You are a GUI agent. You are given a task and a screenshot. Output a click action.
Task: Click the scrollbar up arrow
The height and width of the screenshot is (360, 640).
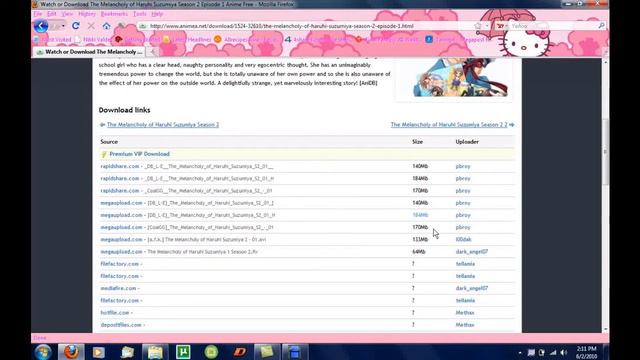coord(606,62)
